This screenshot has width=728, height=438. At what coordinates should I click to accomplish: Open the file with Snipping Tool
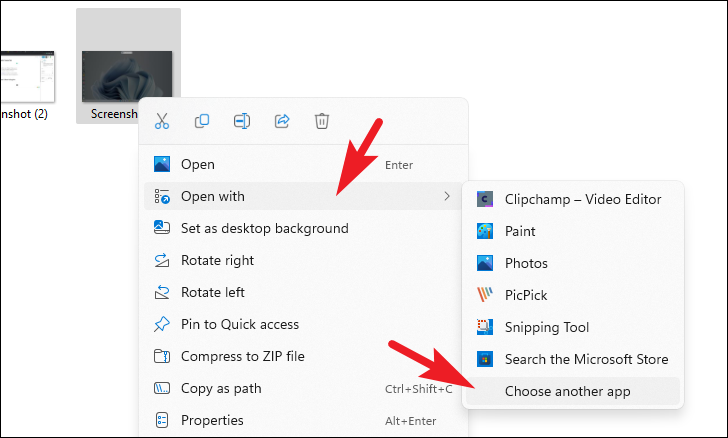[x=573, y=327]
